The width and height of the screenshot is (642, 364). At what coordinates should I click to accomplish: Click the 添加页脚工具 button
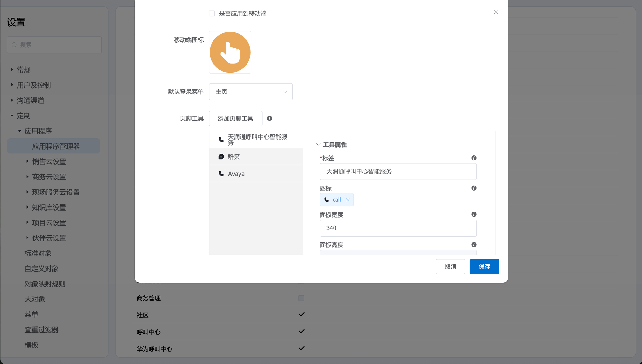[235, 118]
